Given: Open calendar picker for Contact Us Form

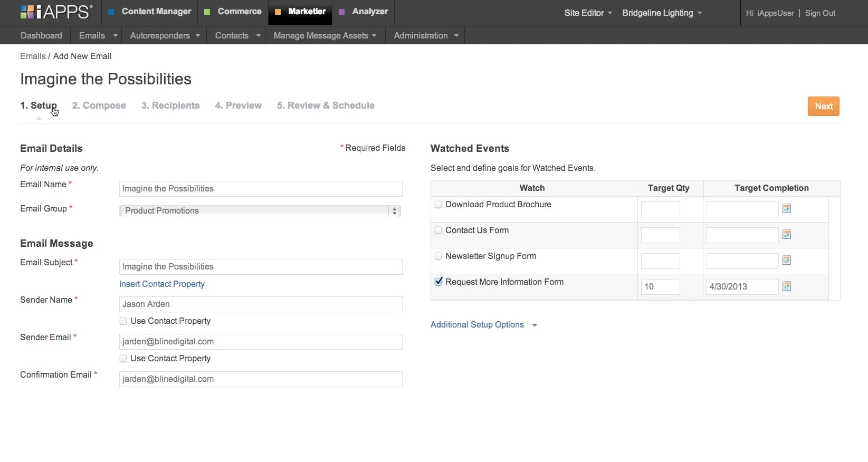Looking at the screenshot, I should click(786, 235).
